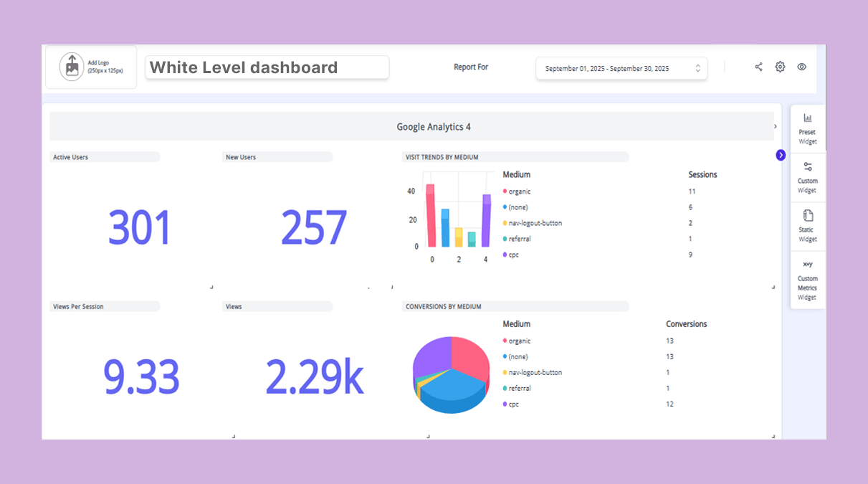The image size is (868, 484).
Task: Open the Custom Widget panel
Action: pyautogui.click(x=807, y=177)
